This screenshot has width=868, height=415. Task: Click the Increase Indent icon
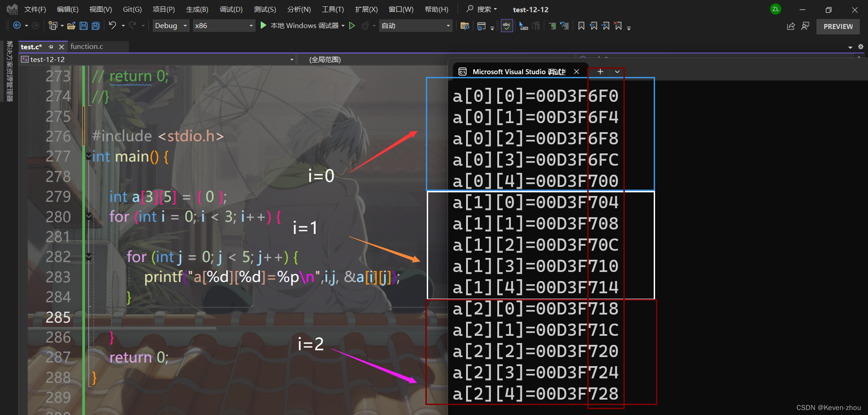point(552,26)
